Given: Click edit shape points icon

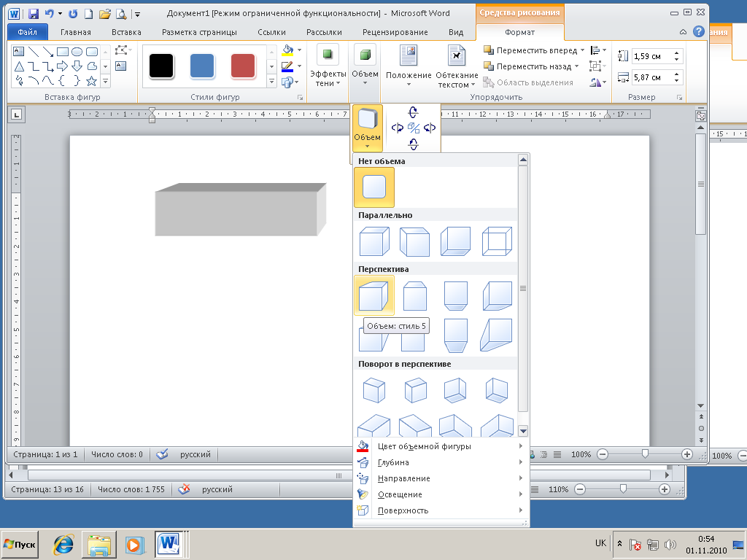Looking at the screenshot, I should coord(122,50).
